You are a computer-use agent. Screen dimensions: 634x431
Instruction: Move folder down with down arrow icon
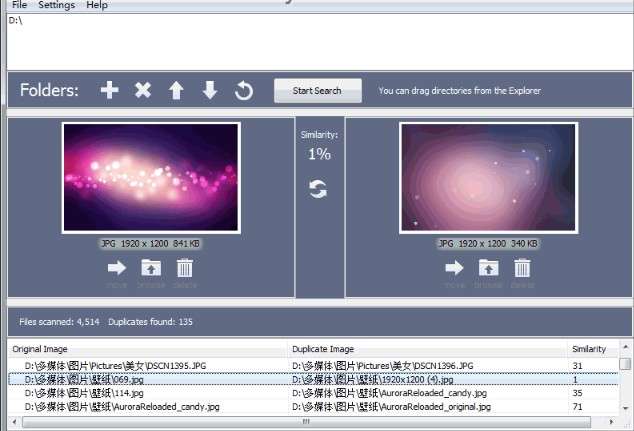coord(209,90)
